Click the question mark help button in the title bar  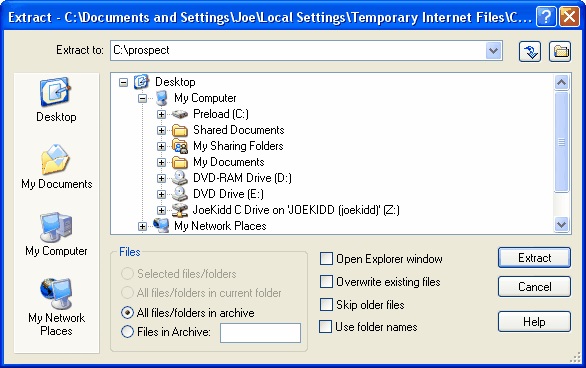coord(546,17)
